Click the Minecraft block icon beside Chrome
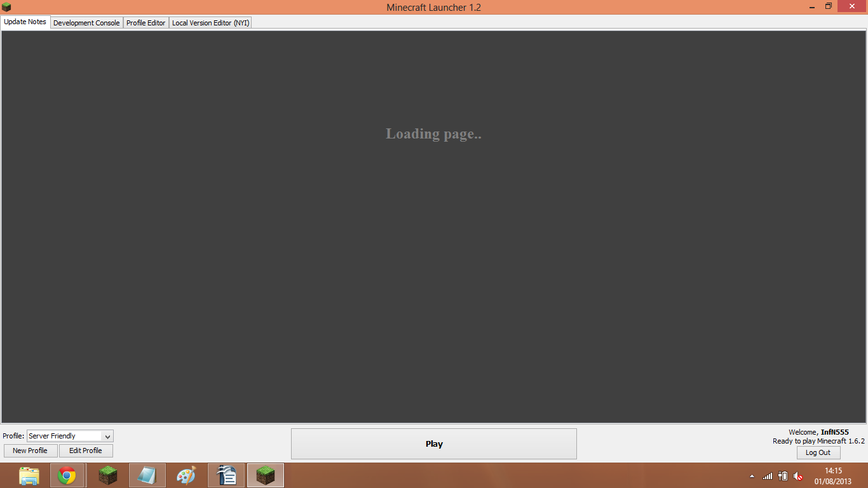 tap(108, 475)
